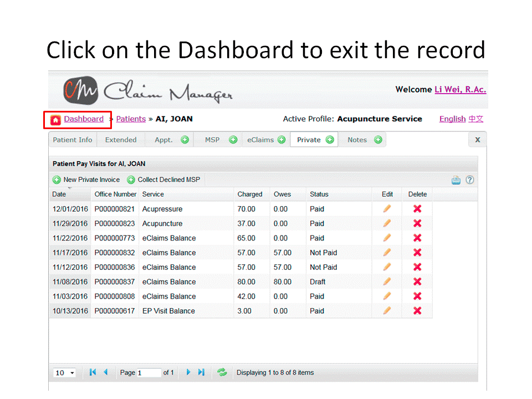Create a New Private Invoice
This screenshot has height=399, width=532.
point(86,180)
